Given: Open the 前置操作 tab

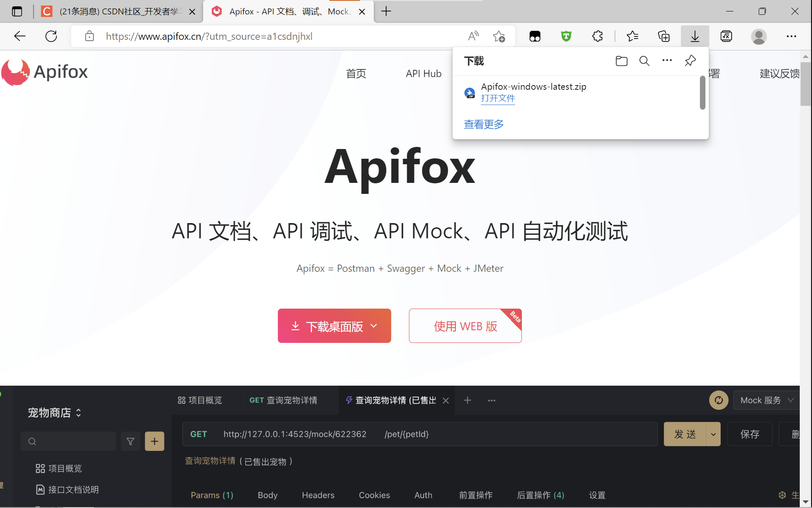Looking at the screenshot, I should [x=476, y=495].
